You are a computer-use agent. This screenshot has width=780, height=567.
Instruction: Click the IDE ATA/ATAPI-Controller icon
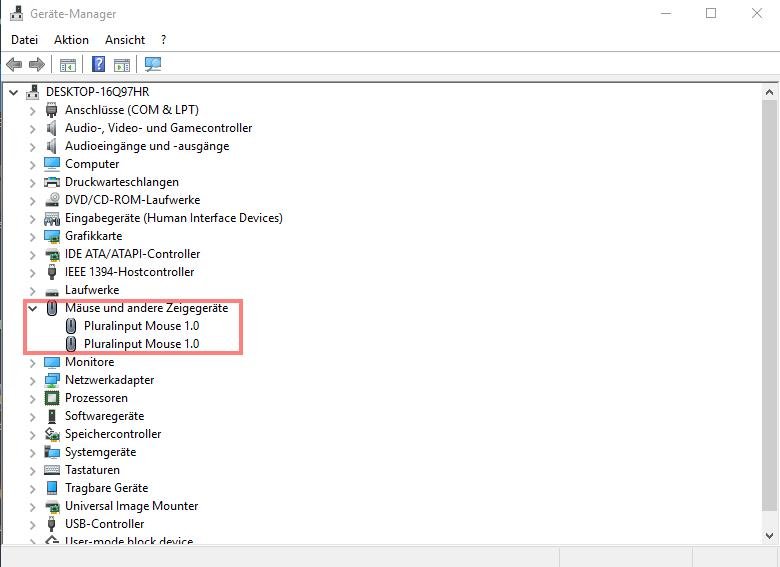click(52, 254)
